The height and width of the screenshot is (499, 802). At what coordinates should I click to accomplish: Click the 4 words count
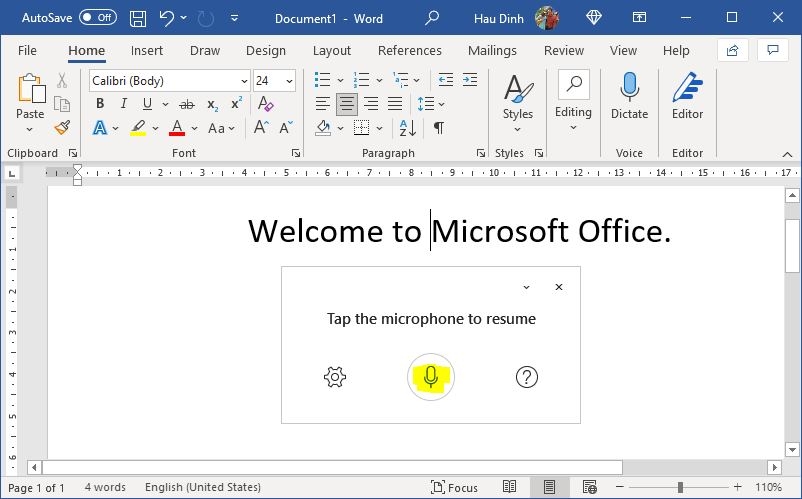point(105,487)
